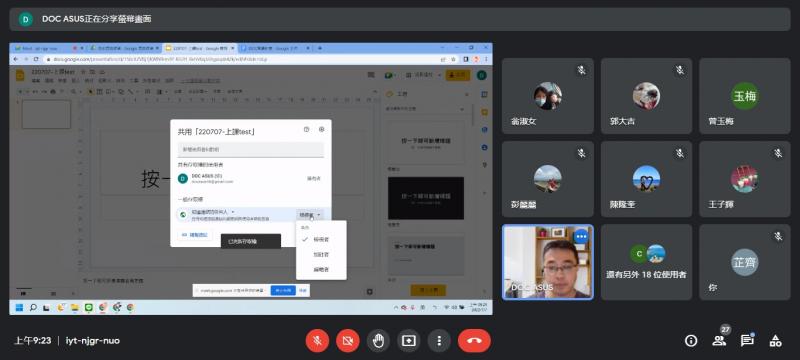Choose the checked 檢視者 menu option
800x360 pixels.
pos(321,239)
